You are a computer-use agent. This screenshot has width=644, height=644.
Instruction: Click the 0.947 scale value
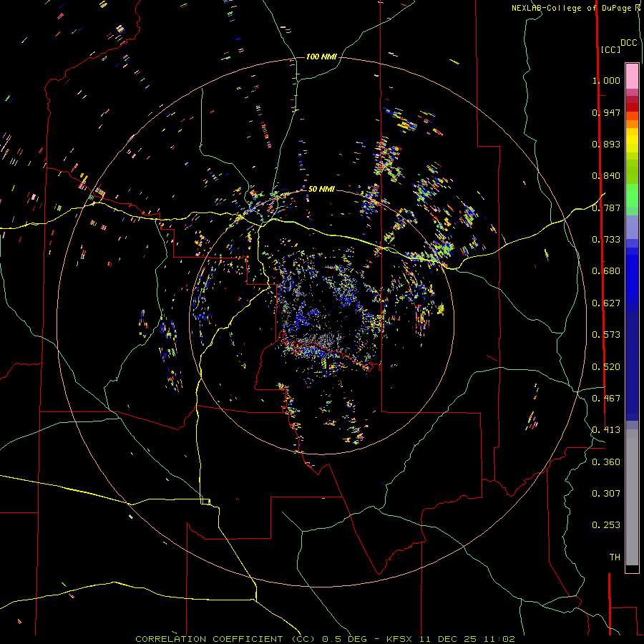click(x=606, y=112)
